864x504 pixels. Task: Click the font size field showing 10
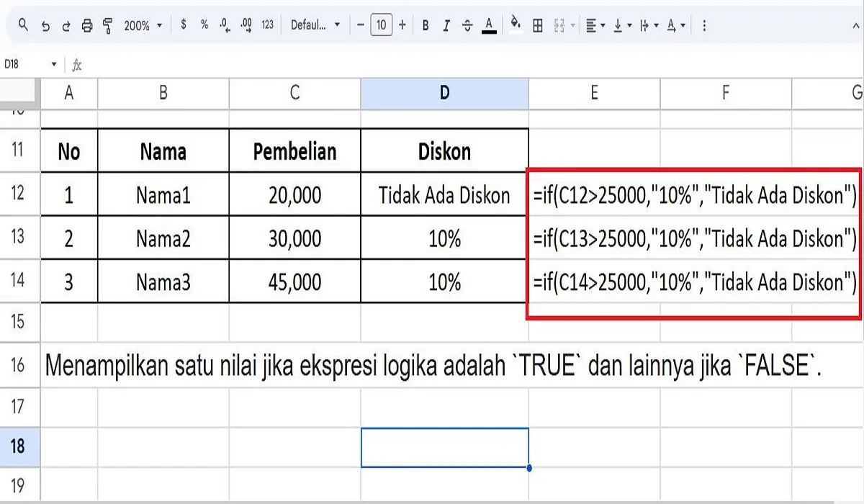coord(381,25)
